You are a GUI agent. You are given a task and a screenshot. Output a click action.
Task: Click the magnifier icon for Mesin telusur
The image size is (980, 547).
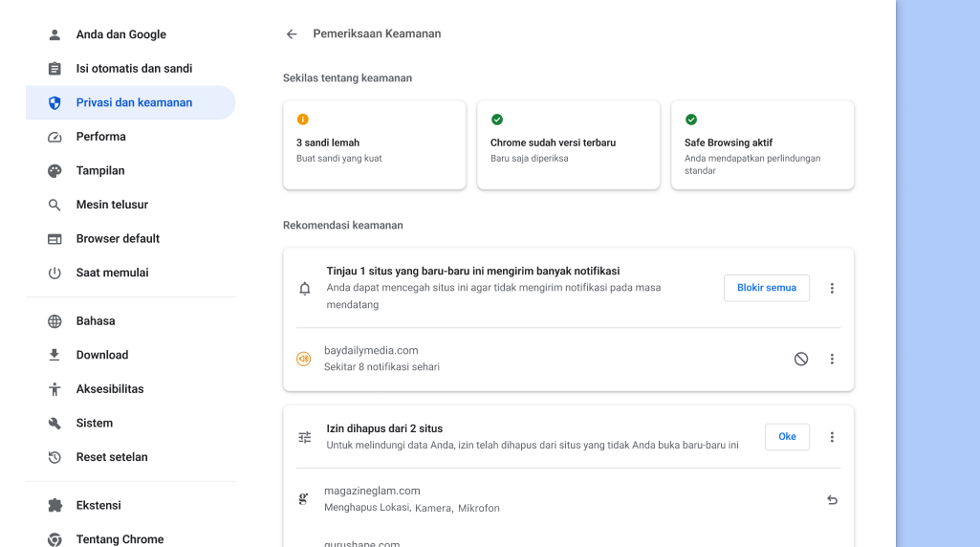pyautogui.click(x=54, y=205)
